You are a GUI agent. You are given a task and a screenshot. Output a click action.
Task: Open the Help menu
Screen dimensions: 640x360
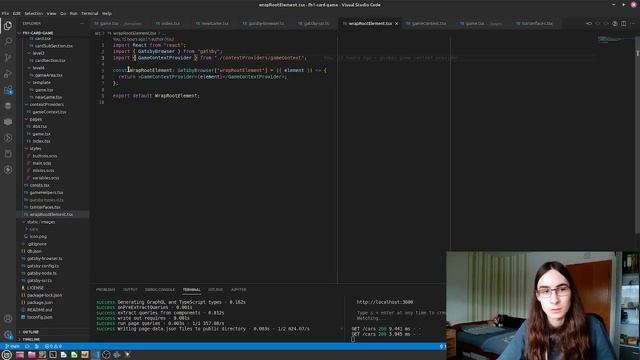click(x=107, y=13)
